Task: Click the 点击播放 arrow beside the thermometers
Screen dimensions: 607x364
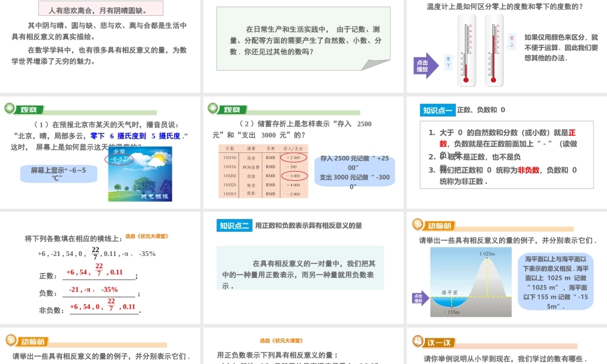Action: click(426, 66)
